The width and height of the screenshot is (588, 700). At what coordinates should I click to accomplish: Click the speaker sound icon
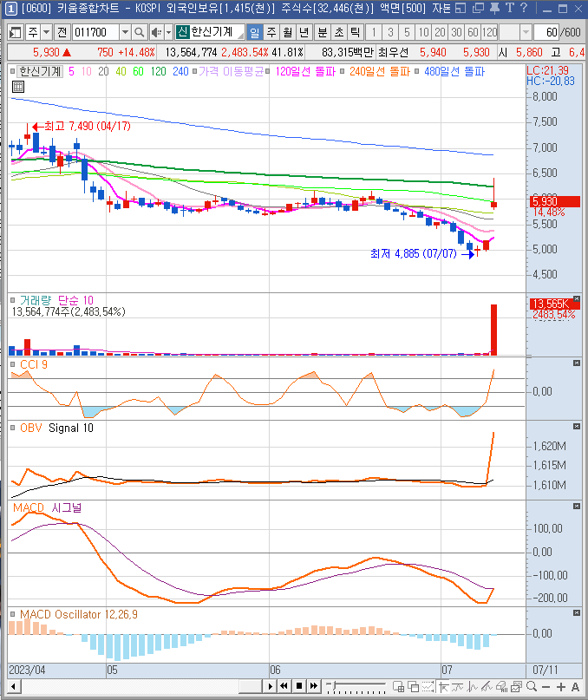pyautogui.click(x=156, y=32)
